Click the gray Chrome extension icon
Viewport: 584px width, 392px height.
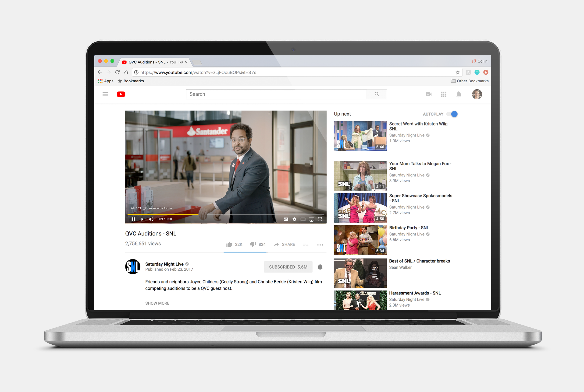pos(468,72)
